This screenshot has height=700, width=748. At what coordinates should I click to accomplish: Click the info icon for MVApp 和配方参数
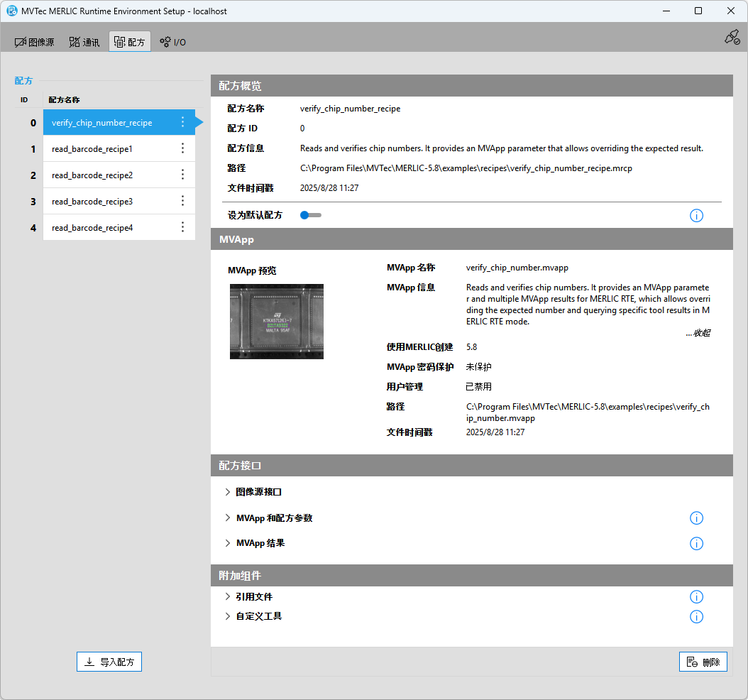coord(696,518)
